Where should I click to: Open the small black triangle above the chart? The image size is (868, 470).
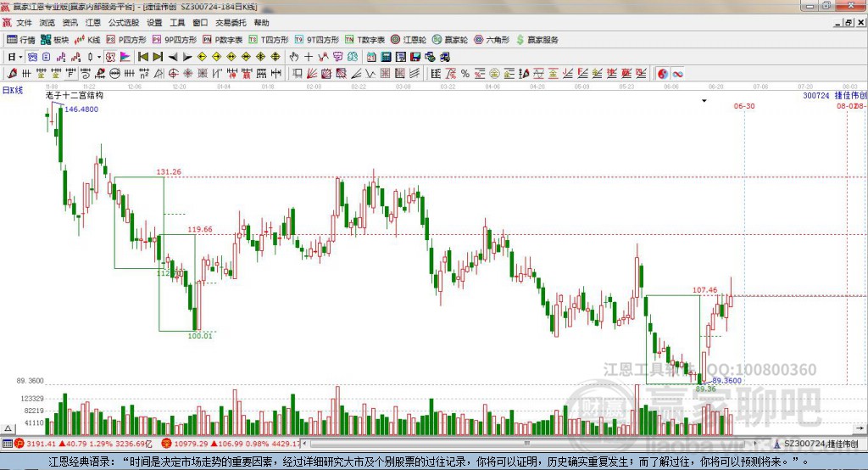pos(704,101)
